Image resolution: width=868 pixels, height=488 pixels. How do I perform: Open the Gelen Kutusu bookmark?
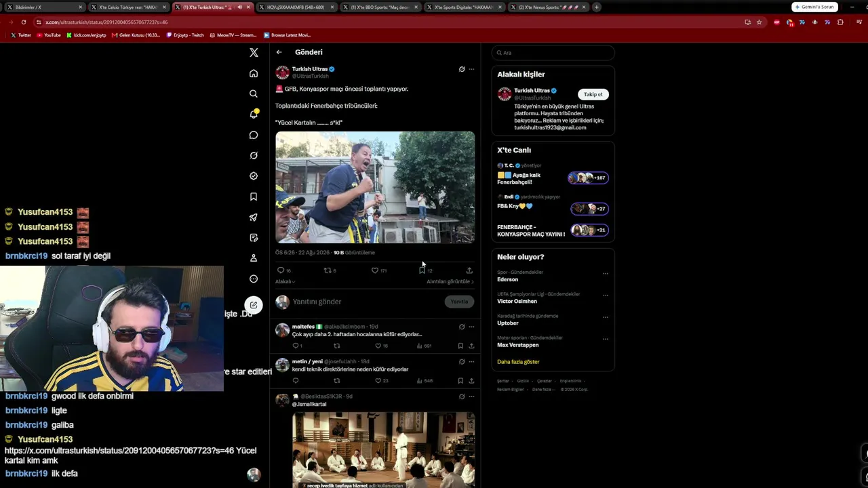click(136, 35)
